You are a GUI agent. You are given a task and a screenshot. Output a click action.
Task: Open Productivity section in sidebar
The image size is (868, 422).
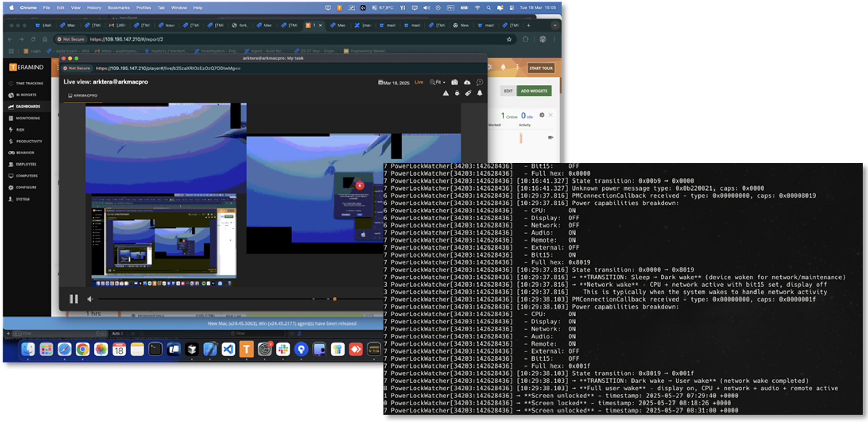[25, 141]
